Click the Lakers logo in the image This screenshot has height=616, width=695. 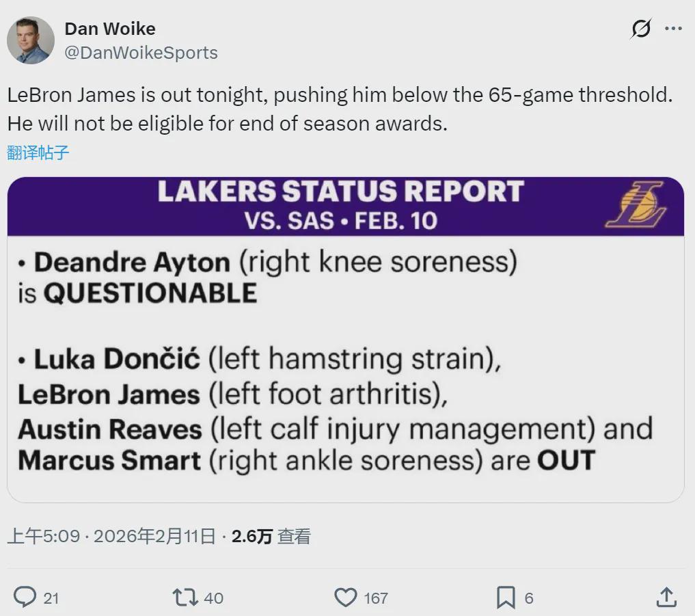(635, 204)
